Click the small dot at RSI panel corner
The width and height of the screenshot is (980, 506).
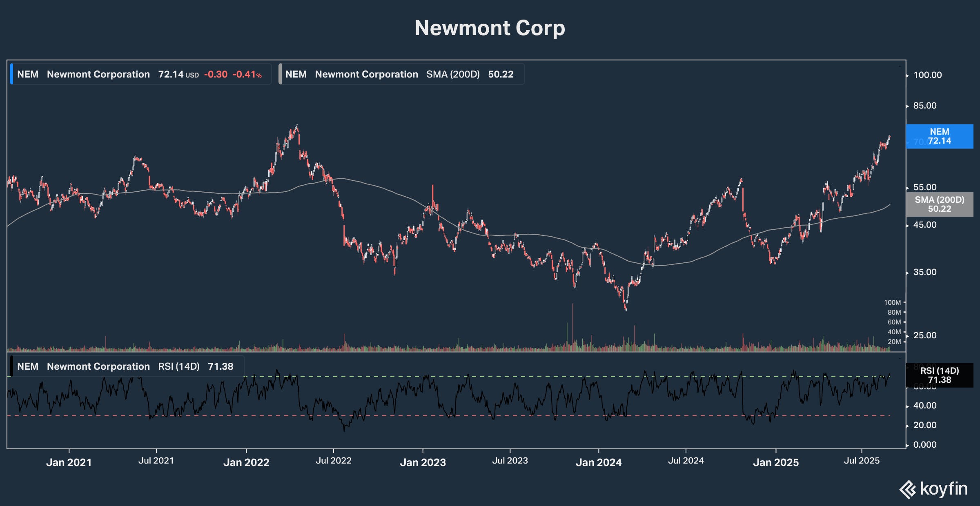click(900, 358)
